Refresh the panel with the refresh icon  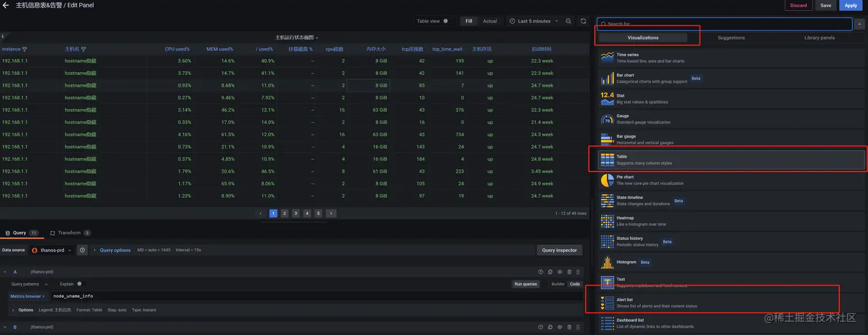click(583, 21)
